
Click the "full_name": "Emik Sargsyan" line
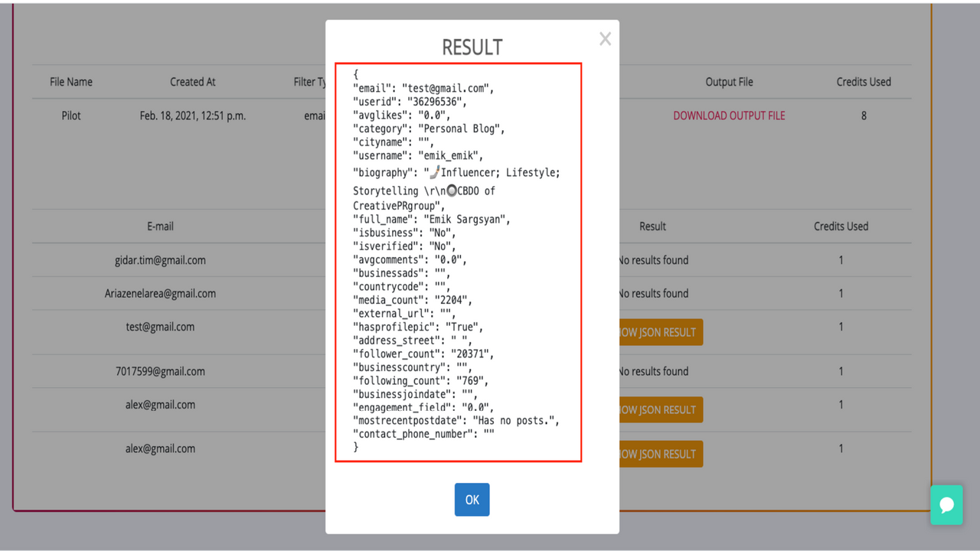pyautogui.click(x=432, y=219)
